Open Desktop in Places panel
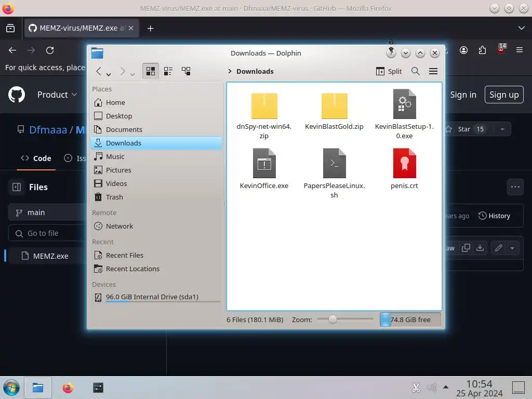This screenshot has height=399, width=532. pyautogui.click(x=156, y=116)
